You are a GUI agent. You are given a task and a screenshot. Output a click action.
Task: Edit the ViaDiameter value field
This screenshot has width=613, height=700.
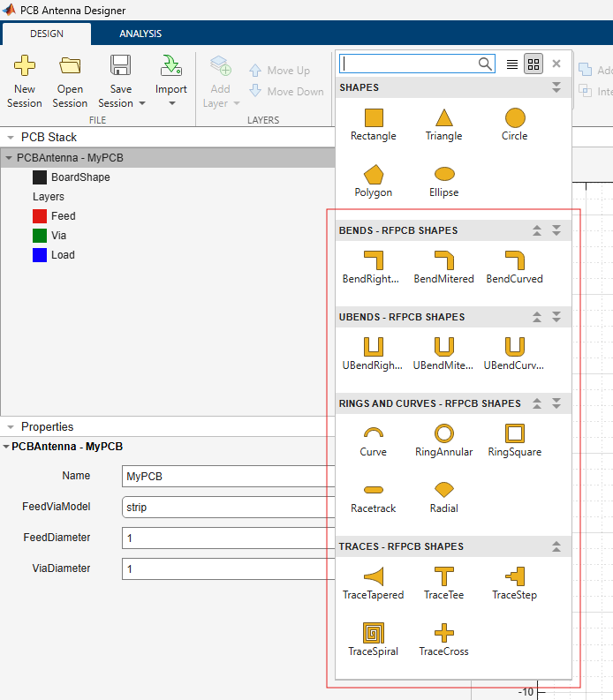(228, 568)
